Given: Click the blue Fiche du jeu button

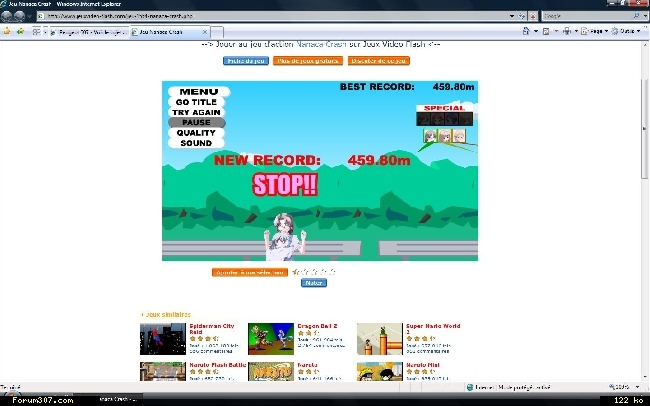Looking at the screenshot, I should coord(246,61).
